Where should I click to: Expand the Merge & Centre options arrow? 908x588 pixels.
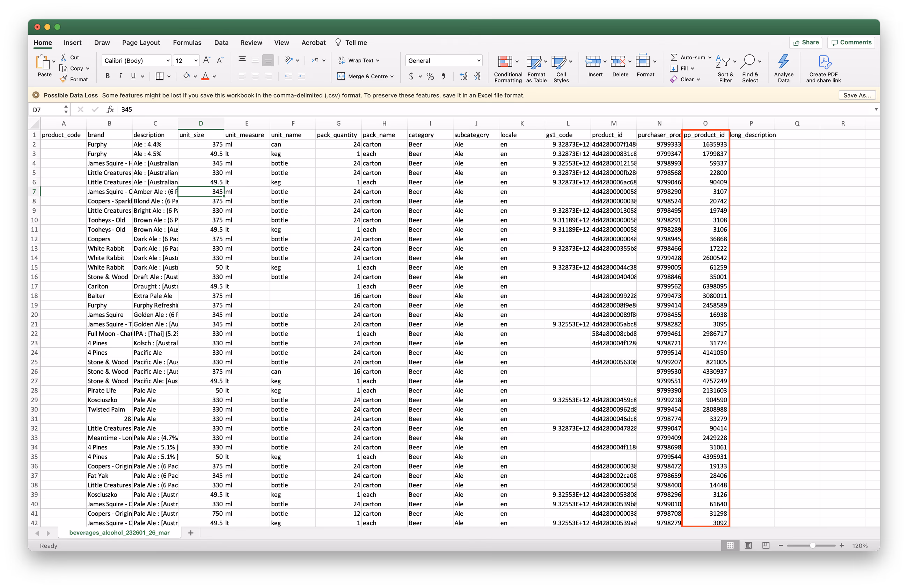click(392, 76)
